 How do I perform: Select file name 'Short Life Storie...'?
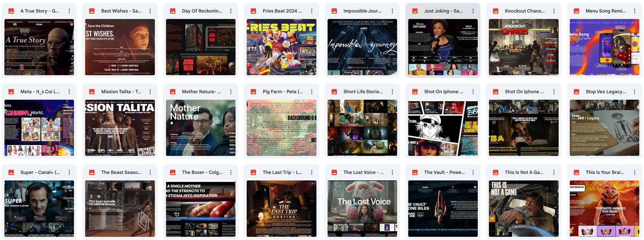363,91
